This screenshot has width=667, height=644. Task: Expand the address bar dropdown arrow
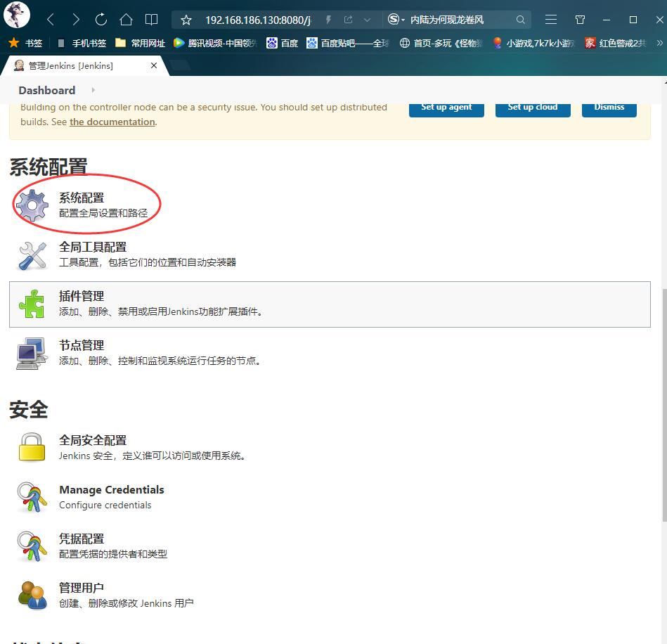point(367,20)
